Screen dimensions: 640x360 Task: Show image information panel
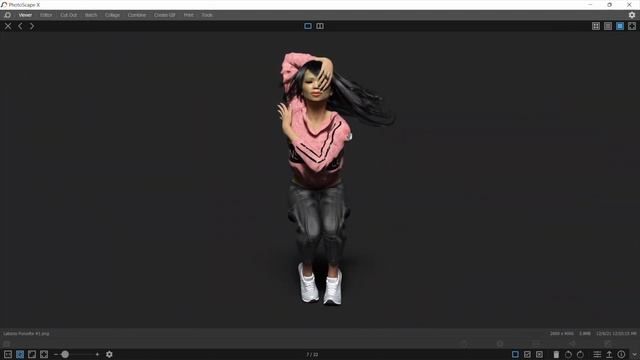[621, 354]
